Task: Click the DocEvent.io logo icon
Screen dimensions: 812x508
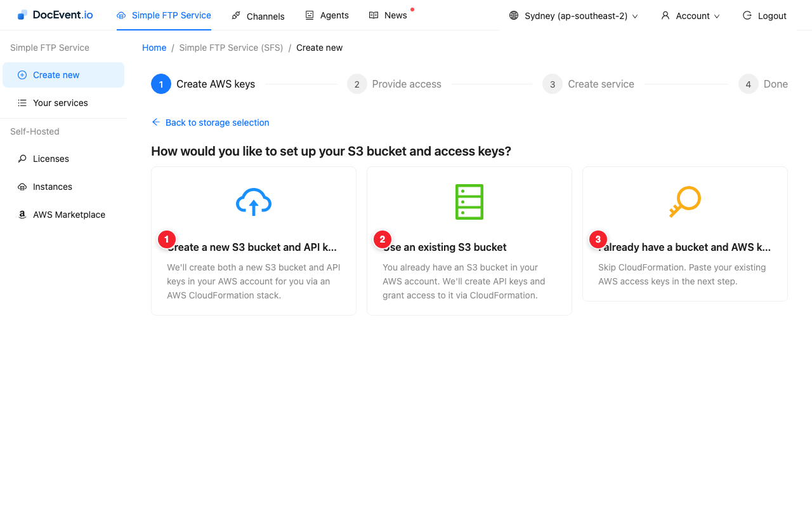Action: click(22, 15)
